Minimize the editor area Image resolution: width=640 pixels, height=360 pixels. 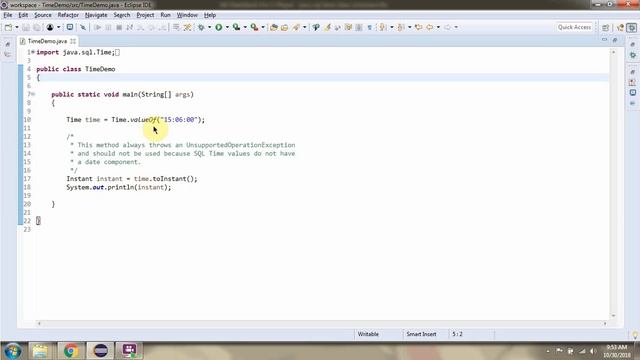604,40
